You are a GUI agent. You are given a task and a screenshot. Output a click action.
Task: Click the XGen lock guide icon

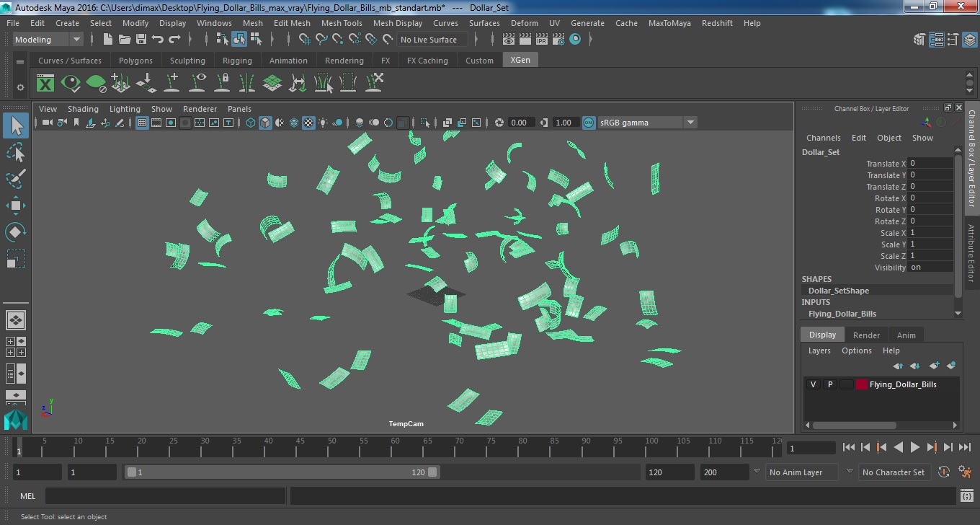click(x=223, y=83)
